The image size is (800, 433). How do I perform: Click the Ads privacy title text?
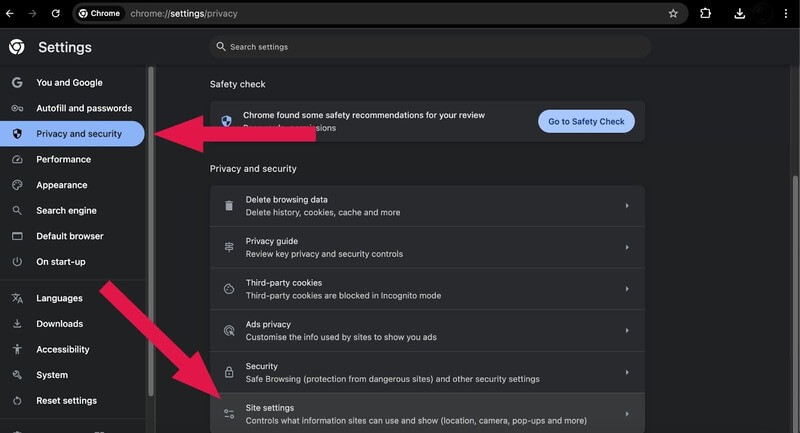tap(268, 324)
